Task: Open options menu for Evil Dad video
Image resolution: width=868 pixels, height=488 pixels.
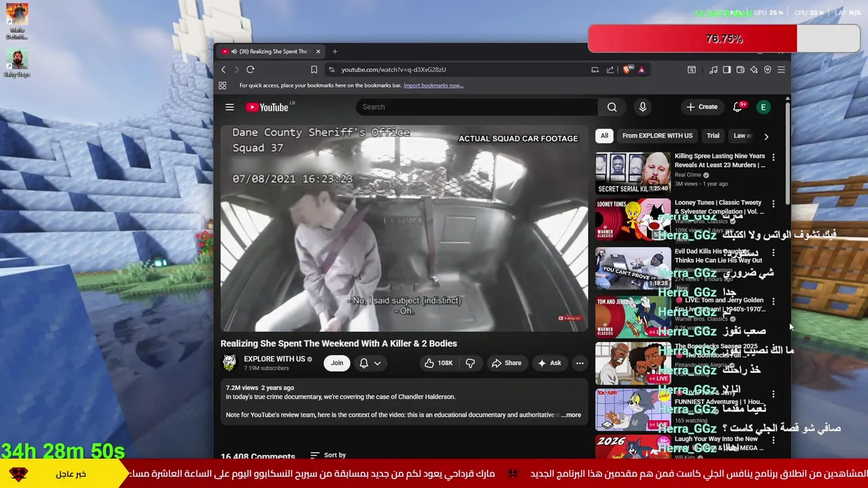Action: click(773, 253)
